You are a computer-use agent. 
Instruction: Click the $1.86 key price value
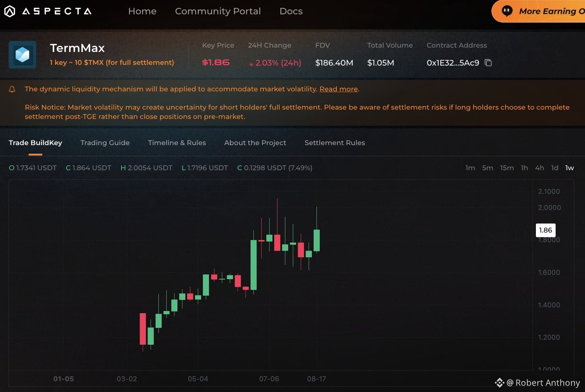[216, 62]
